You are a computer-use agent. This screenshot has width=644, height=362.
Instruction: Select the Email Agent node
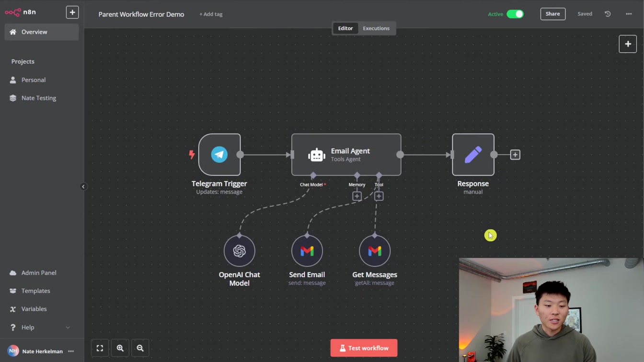(x=346, y=155)
